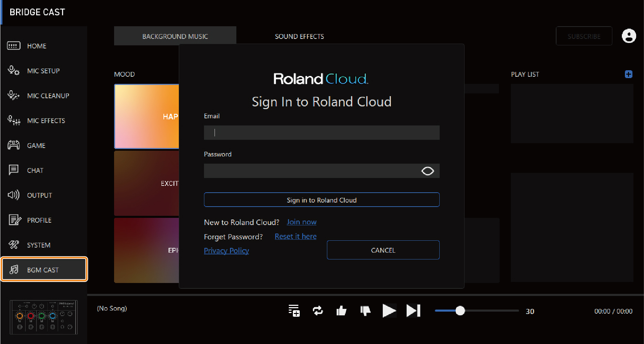Select the HAPPY mood tile
Viewport: 644px width, 344px height.
147,116
